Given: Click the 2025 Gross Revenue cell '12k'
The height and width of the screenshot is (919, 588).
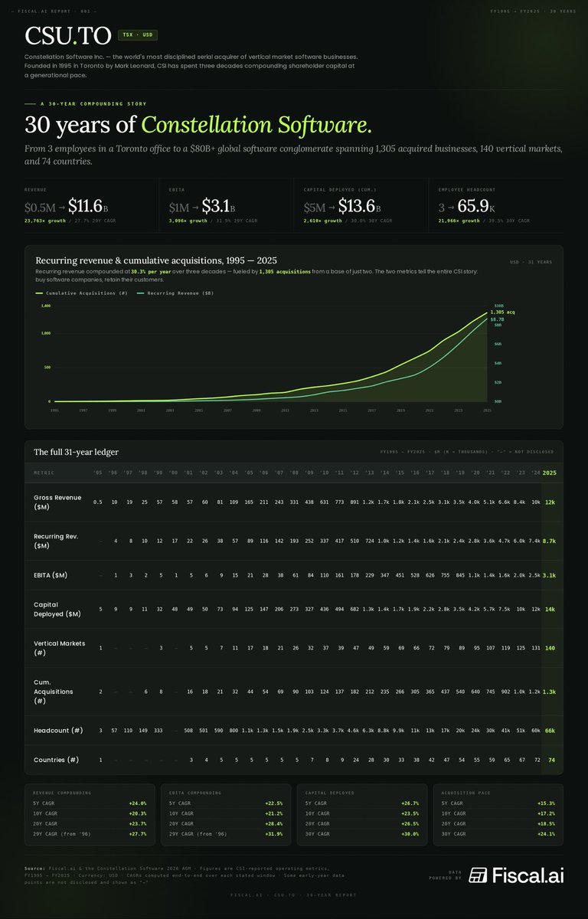Looking at the screenshot, I should 550,502.
